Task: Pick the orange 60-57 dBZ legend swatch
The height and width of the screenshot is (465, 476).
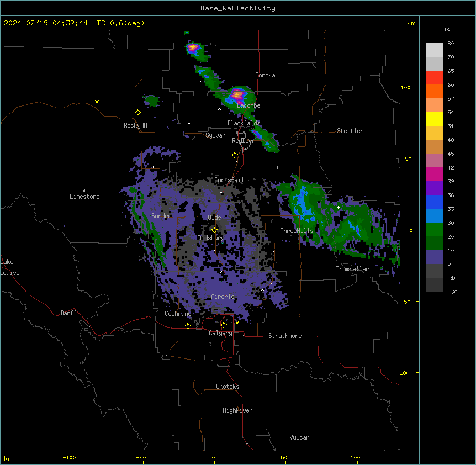Action: point(434,91)
